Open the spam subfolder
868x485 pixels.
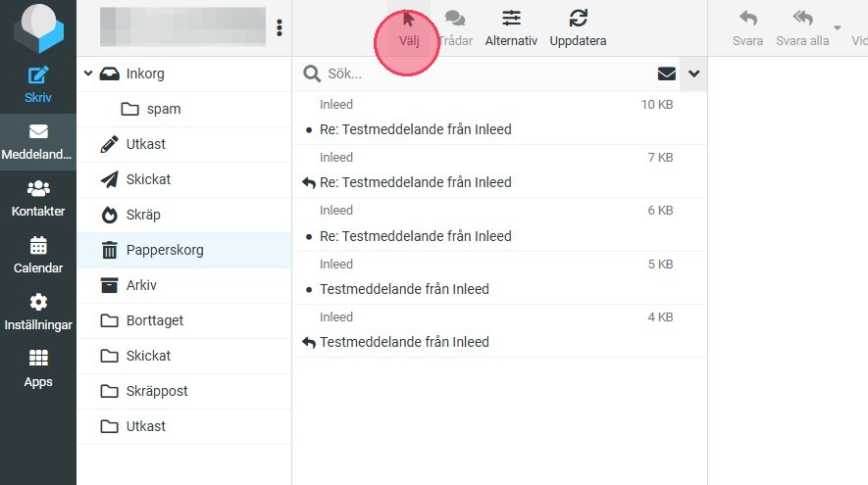pos(164,109)
